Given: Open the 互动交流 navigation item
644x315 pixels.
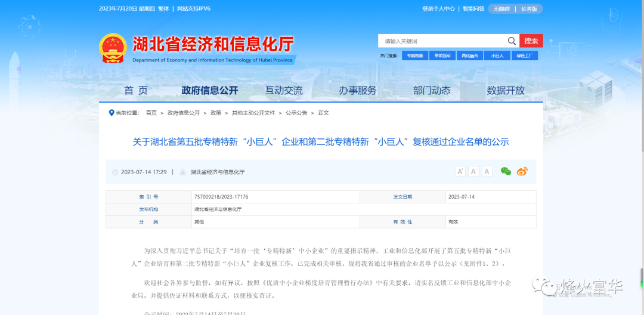Looking at the screenshot, I should click(x=284, y=91).
